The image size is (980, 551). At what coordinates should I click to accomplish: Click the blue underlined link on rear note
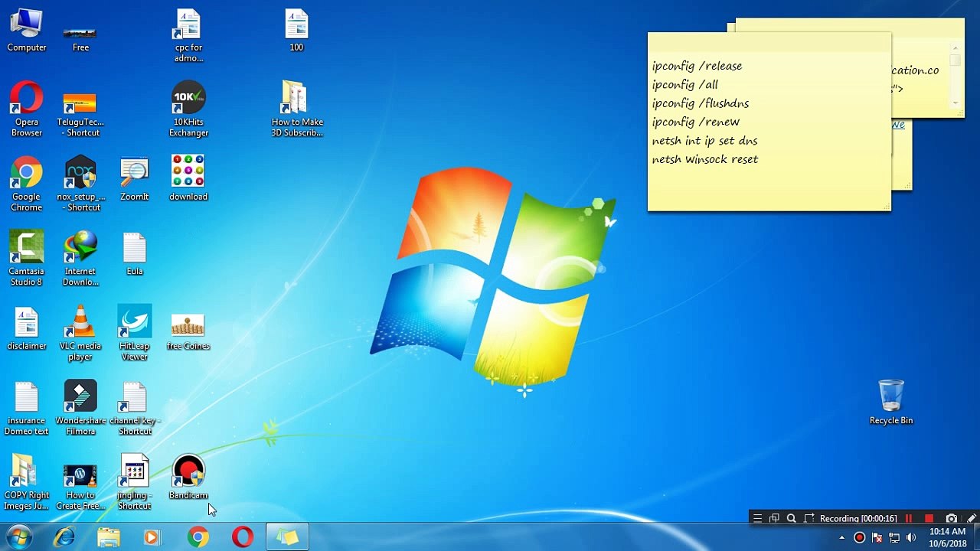click(x=898, y=125)
